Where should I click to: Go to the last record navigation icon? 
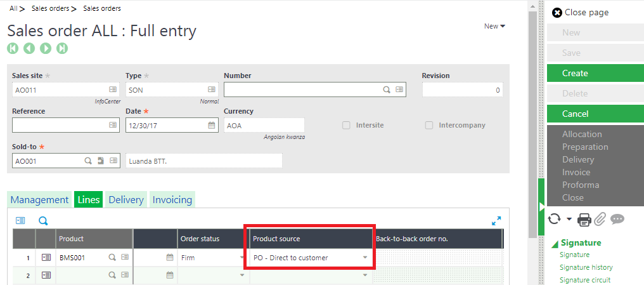[x=62, y=48]
